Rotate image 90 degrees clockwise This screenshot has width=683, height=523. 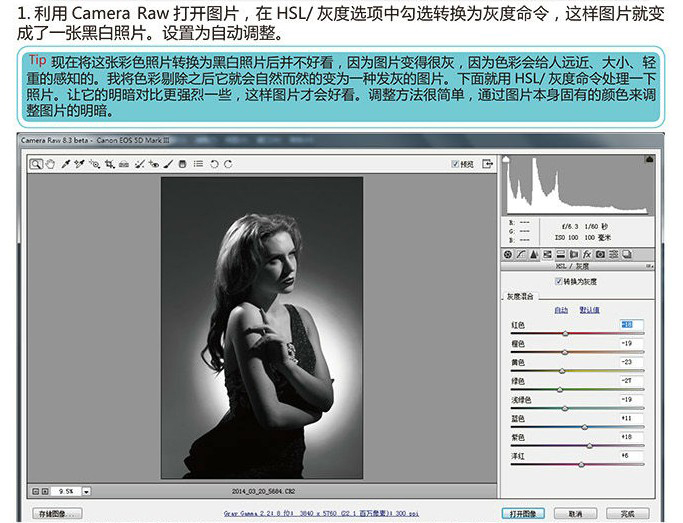tap(228, 164)
